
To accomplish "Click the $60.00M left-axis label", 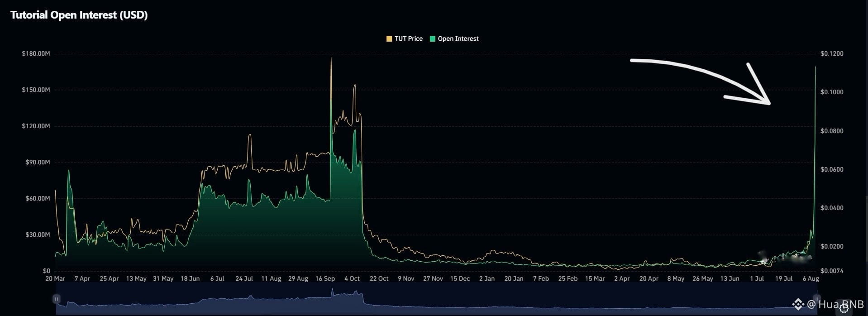I will click(38, 198).
